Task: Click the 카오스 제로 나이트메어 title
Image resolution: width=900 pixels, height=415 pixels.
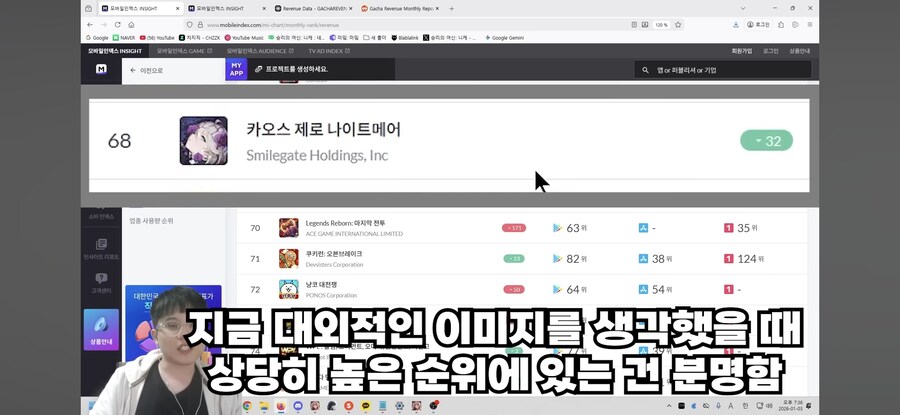Action: point(323,130)
